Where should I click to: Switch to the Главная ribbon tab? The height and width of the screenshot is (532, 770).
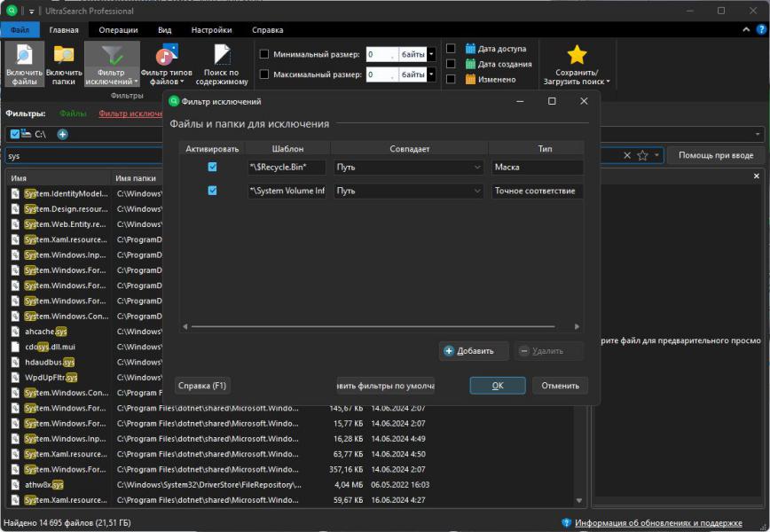64,30
